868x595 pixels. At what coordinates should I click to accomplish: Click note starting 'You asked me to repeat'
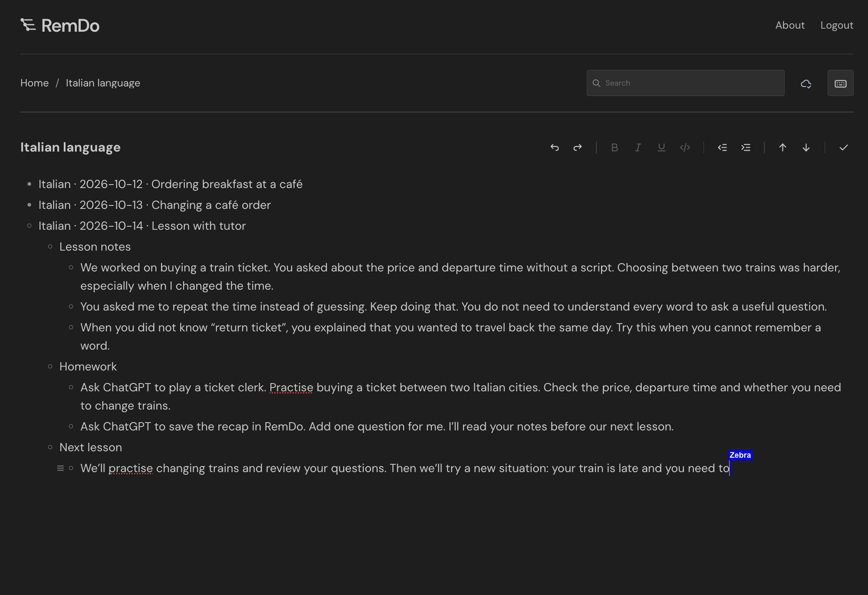point(454,307)
